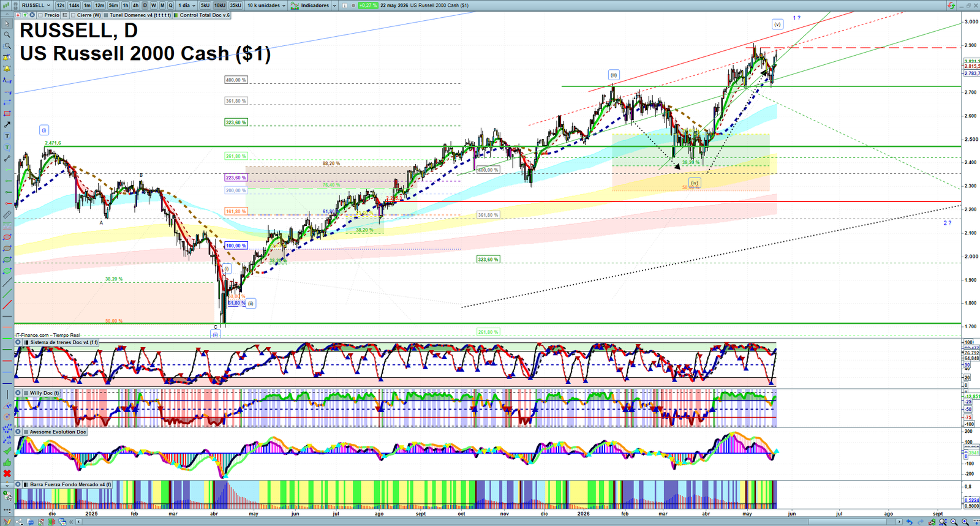980x526 pixels.
Task: Select the red rectangle drawing tool
Action: coord(7,113)
